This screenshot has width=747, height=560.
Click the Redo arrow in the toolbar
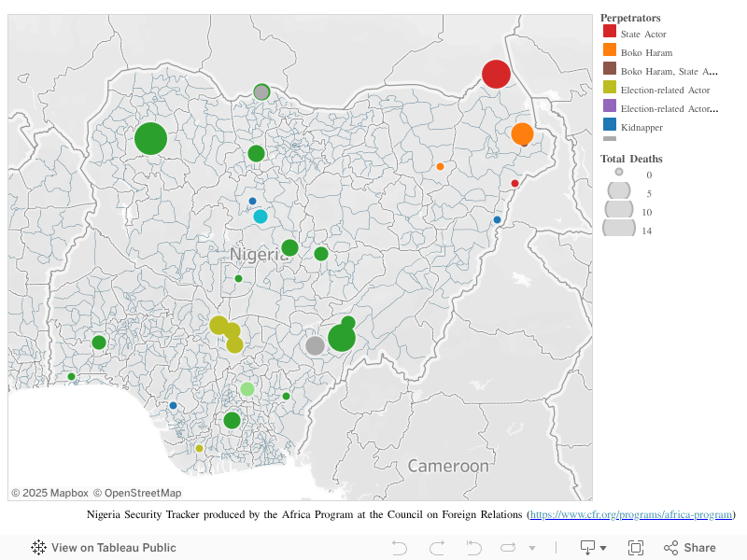436,548
